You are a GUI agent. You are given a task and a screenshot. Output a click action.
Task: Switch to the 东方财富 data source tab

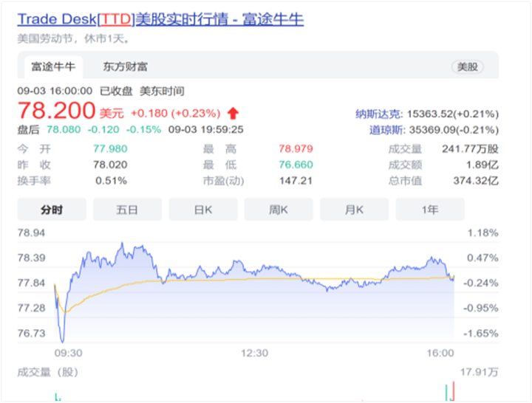pyautogui.click(x=125, y=66)
